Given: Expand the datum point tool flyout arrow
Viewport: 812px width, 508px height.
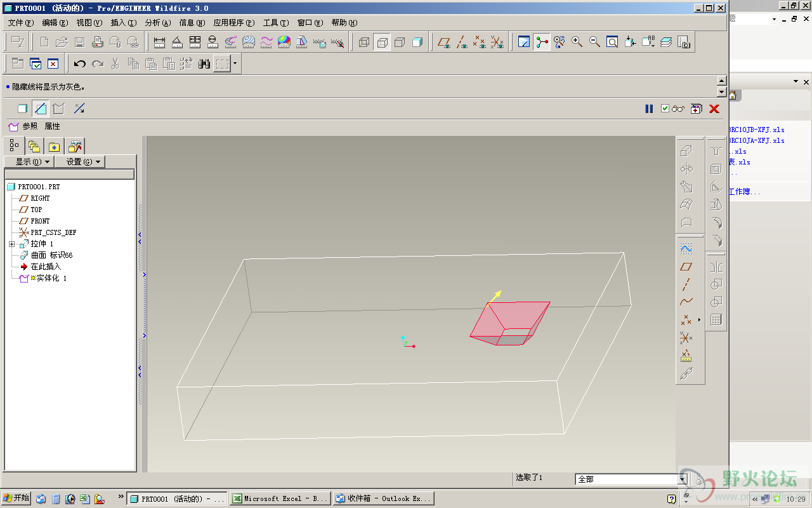Looking at the screenshot, I should point(699,320).
